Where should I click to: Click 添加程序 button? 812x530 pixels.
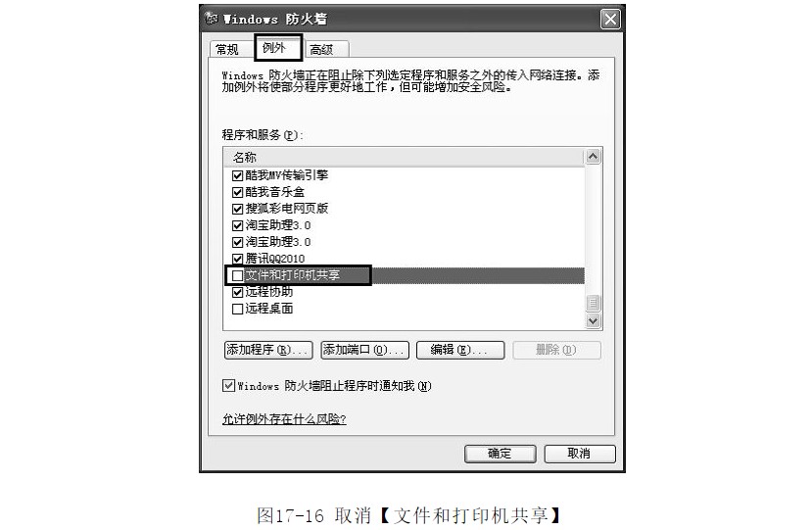click(x=268, y=350)
